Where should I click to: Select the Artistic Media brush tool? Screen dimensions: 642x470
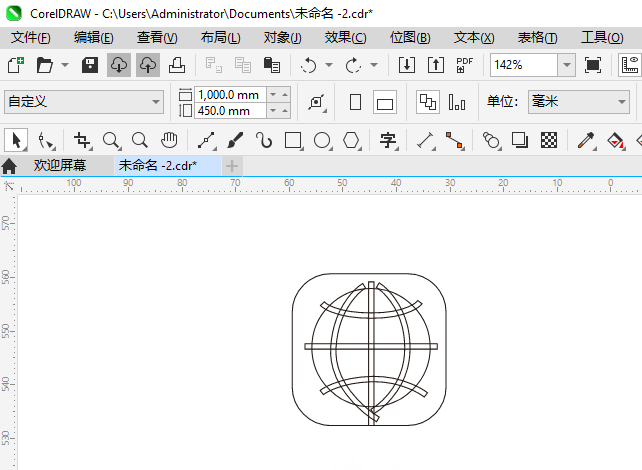click(x=235, y=140)
